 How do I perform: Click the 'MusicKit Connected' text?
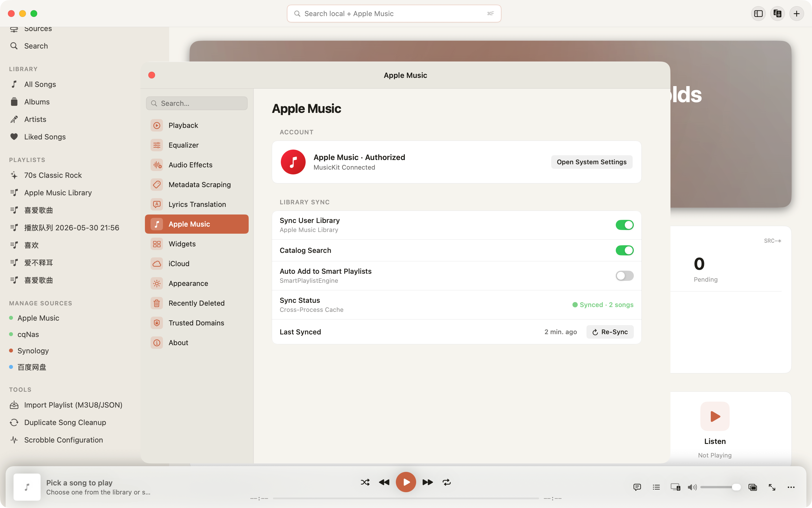click(x=344, y=167)
